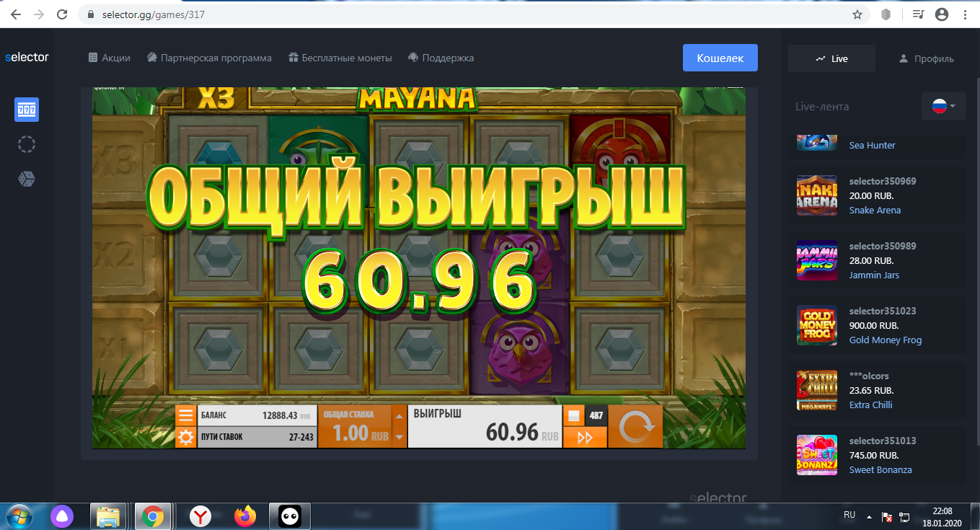Open the Sweet Bonanza game thumbnail
The image size is (980, 530).
click(817, 455)
